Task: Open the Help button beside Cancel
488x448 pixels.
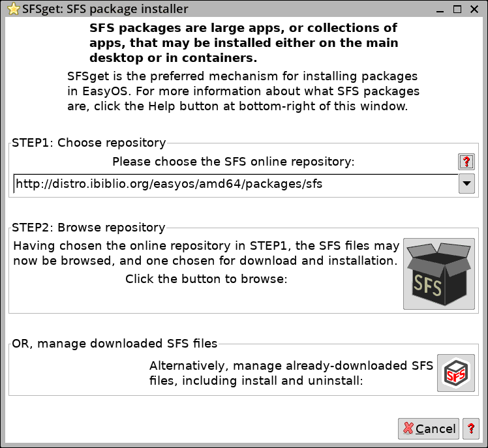Action: click(471, 428)
